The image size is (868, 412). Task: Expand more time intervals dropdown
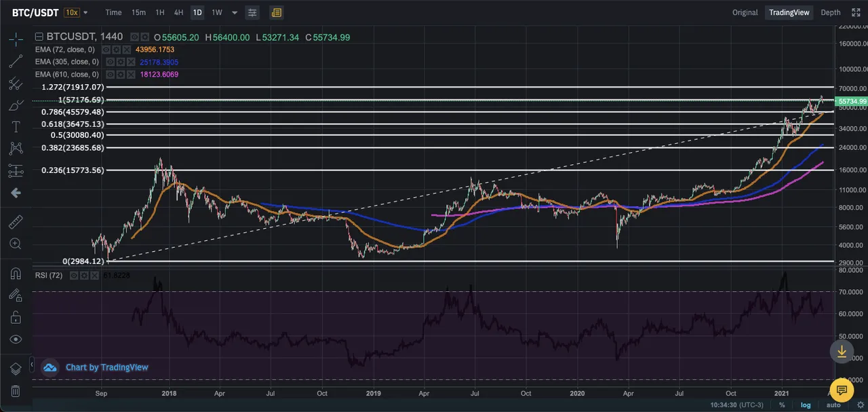click(235, 13)
